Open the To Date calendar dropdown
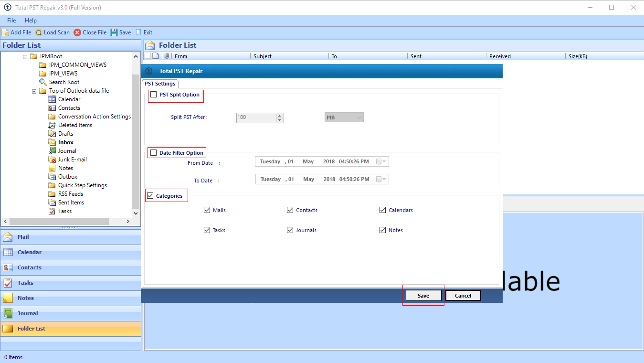 (381, 180)
